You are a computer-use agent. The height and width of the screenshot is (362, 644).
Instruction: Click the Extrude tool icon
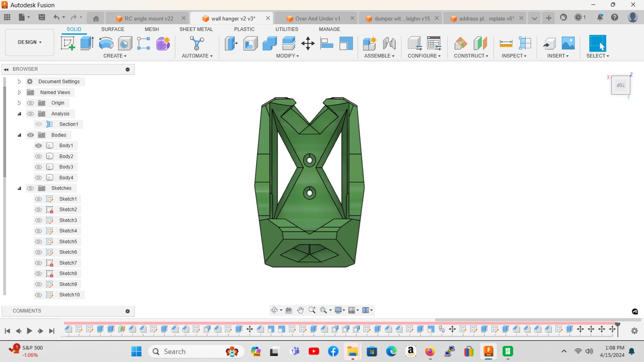tap(87, 43)
